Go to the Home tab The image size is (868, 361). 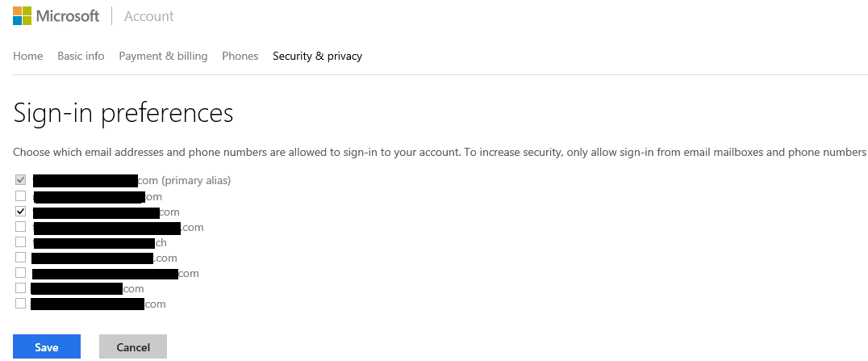[27, 56]
